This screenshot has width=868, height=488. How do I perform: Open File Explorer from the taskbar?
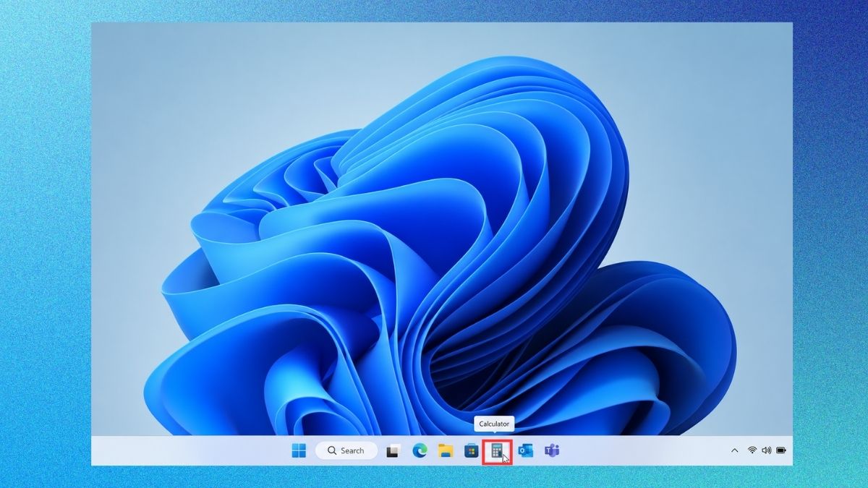pos(446,450)
